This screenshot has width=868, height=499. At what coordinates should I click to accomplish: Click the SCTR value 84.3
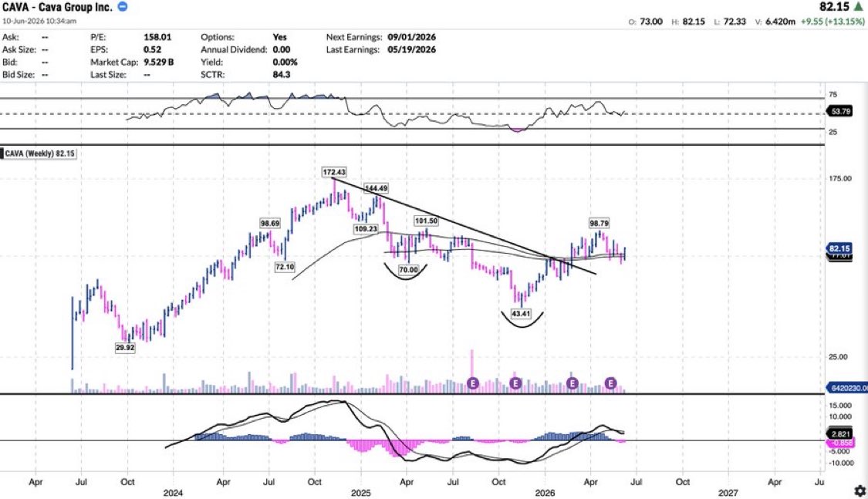(x=281, y=74)
